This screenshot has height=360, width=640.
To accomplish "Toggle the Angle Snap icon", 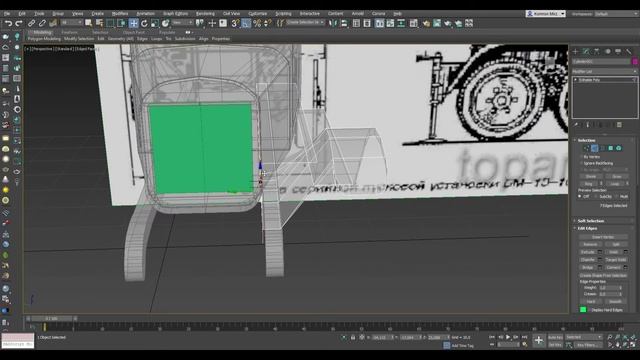I will (246, 23).
